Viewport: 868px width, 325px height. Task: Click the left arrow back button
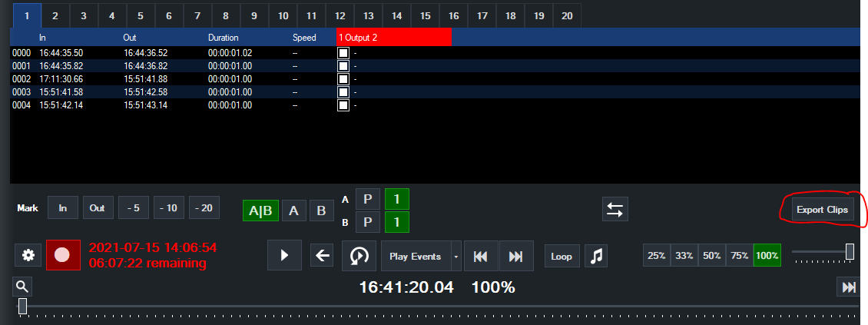click(x=322, y=256)
